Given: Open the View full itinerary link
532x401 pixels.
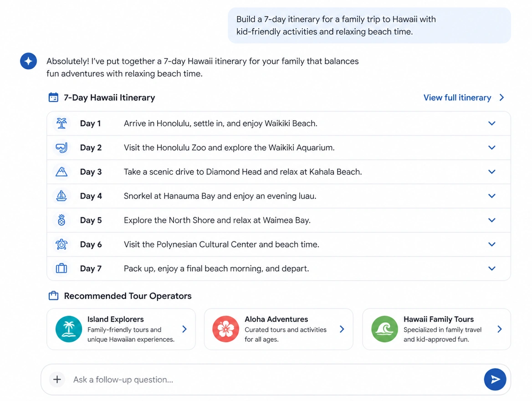Looking at the screenshot, I should (457, 98).
